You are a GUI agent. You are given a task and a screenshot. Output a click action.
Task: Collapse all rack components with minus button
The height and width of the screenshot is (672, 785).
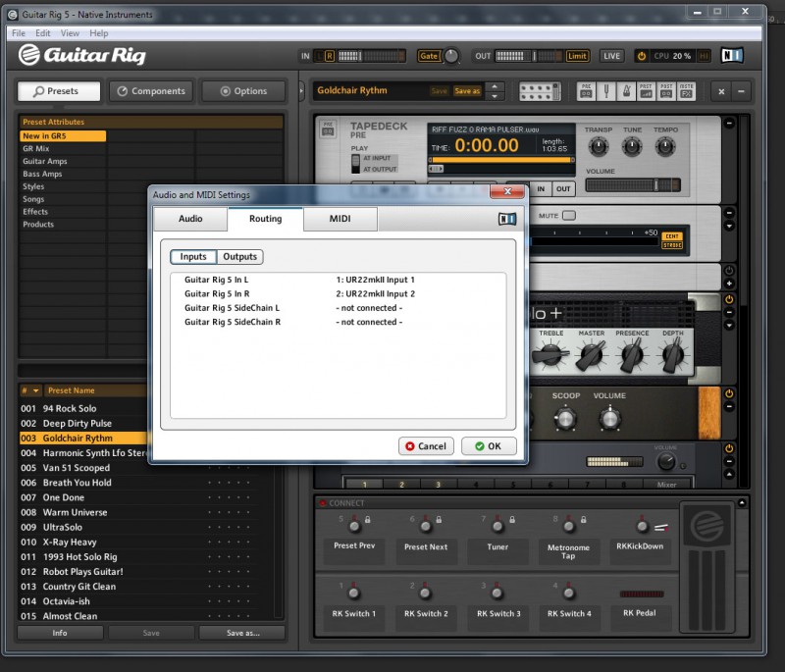[742, 91]
